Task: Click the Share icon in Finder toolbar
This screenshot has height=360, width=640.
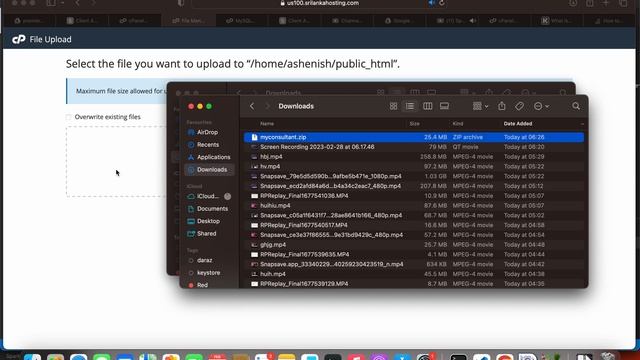Action: coord(502,106)
